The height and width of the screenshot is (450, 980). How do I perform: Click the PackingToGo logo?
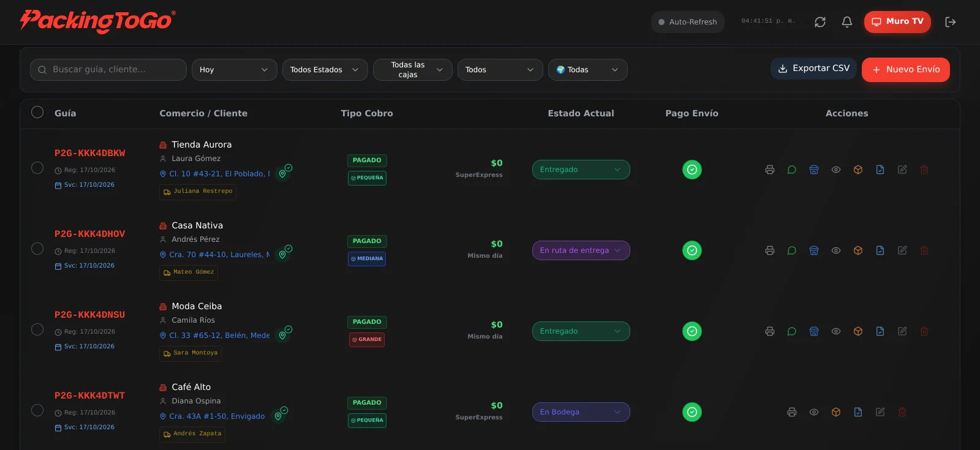(97, 21)
